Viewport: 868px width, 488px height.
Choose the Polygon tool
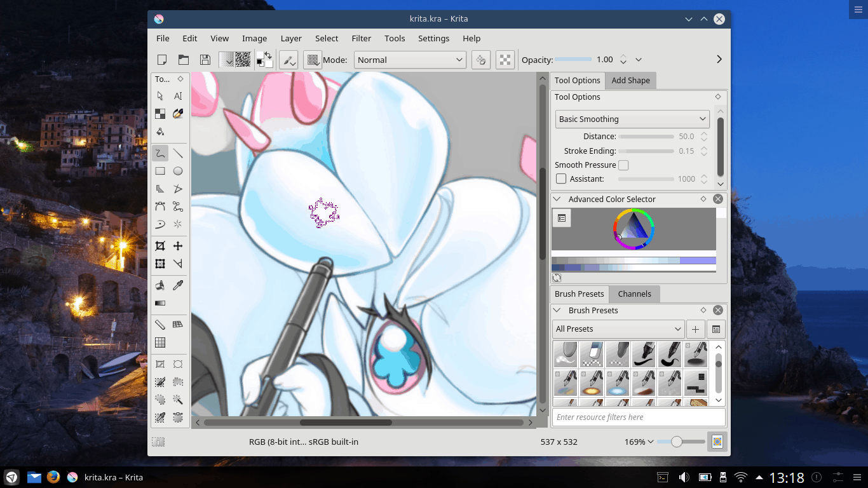coord(160,189)
